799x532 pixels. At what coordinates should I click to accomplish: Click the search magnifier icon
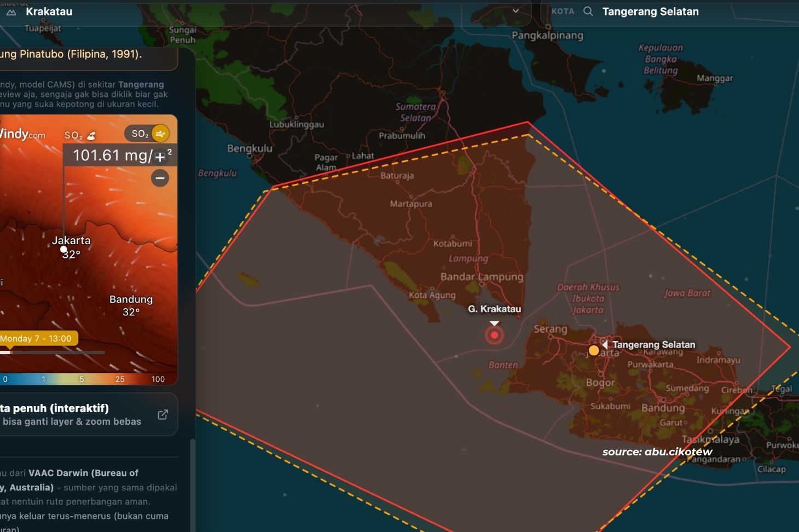coord(588,11)
